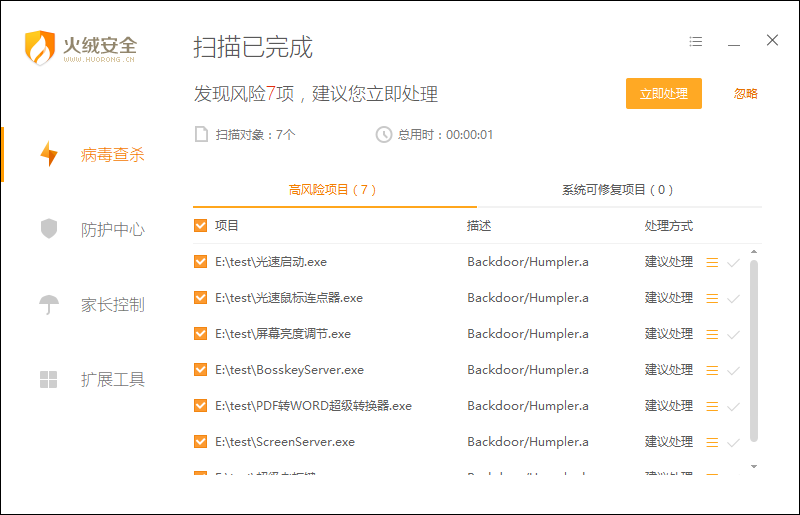Open 扩展工具 extension tools grid icon
The image size is (800, 515).
[49, 379]
